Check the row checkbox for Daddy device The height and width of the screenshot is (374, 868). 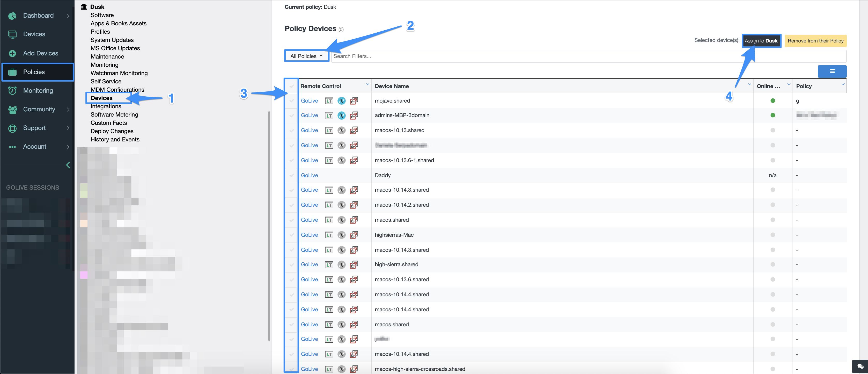(291, 175)
